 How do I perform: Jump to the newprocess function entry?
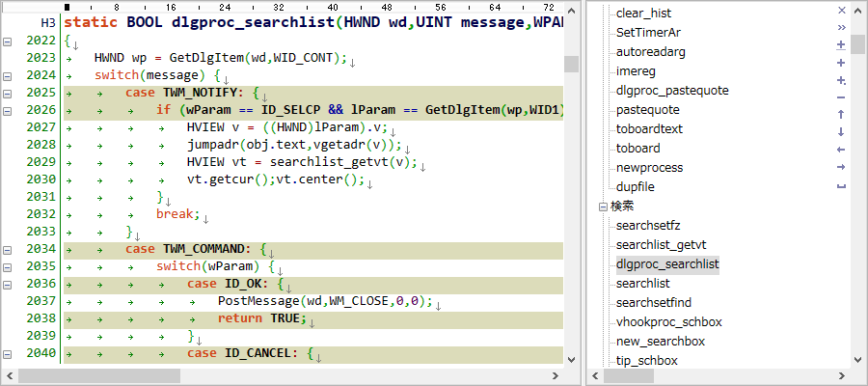[649, 168]
